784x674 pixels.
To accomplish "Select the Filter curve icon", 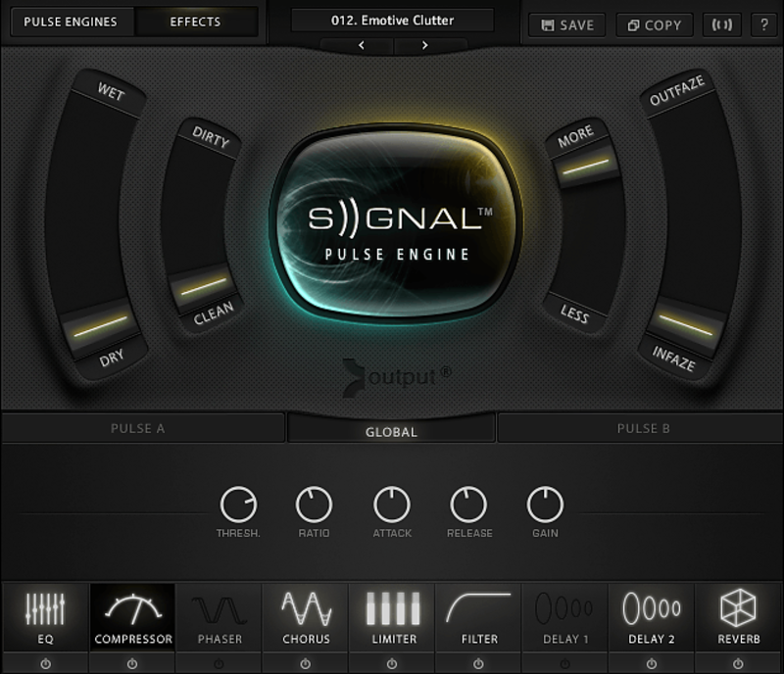I will [479, 607].
